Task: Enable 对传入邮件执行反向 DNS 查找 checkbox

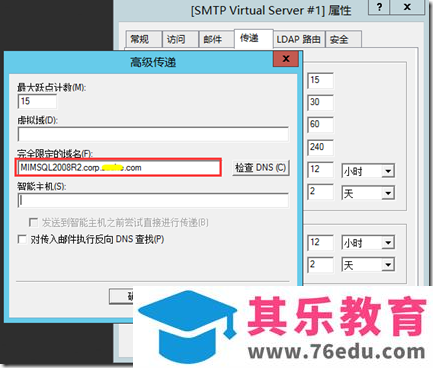Action: click(x=22, y=239)
